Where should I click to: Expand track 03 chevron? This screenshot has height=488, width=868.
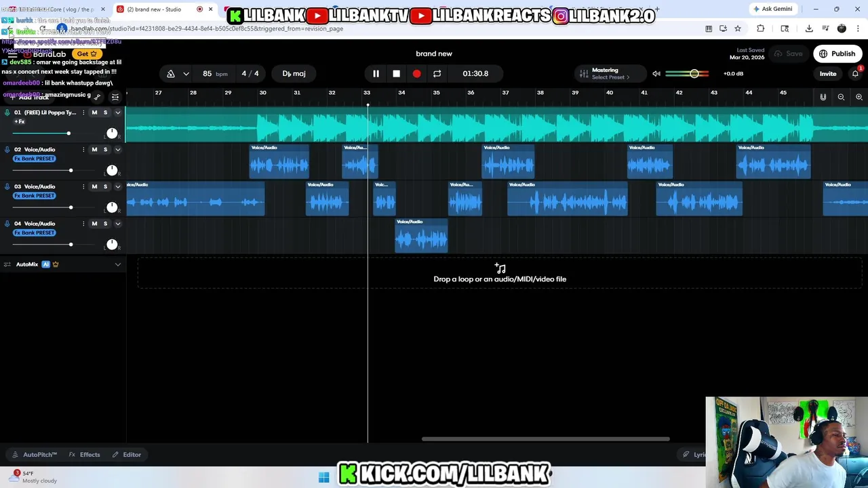(x=117, y=186)
